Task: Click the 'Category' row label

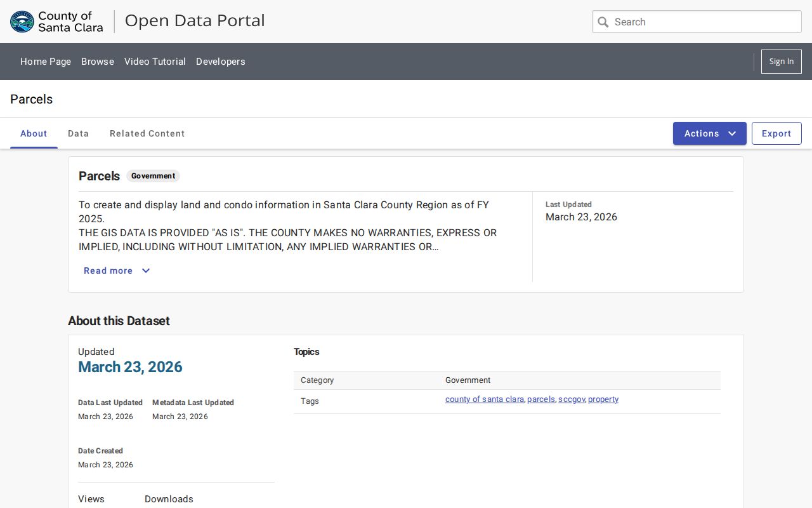Action: [x=317, y=380]
